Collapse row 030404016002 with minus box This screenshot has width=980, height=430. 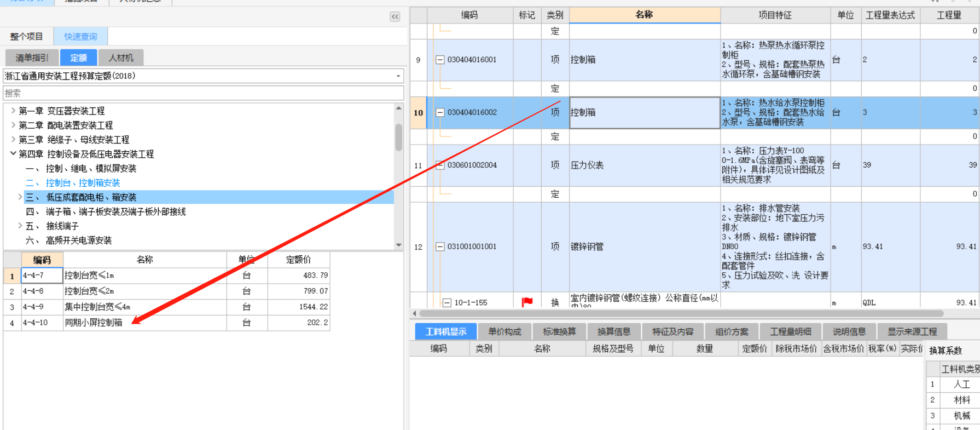point(440,112)
